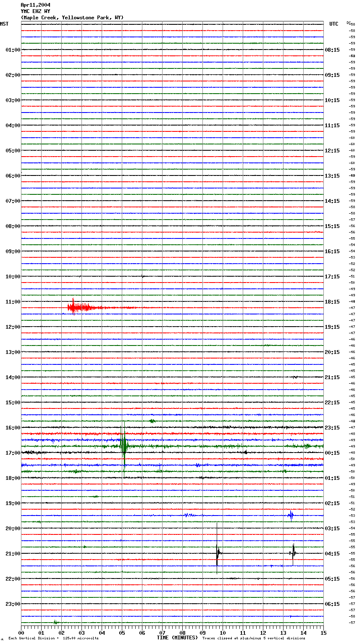This screenshot has height=644, width=357.
Task: Click the small black blip on 10:00 trace
Action: pyautogui.click(x=143, y=276)
